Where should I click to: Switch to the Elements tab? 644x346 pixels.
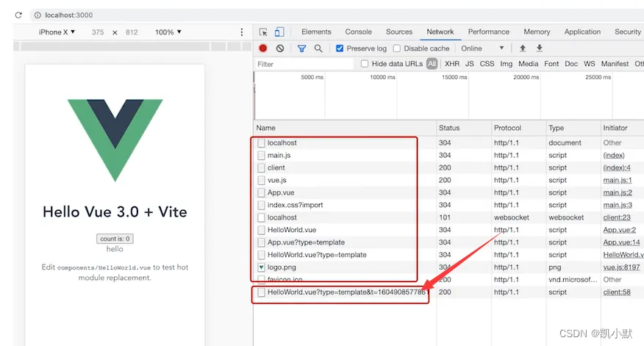pyautogui.click(x=316, y=32)
